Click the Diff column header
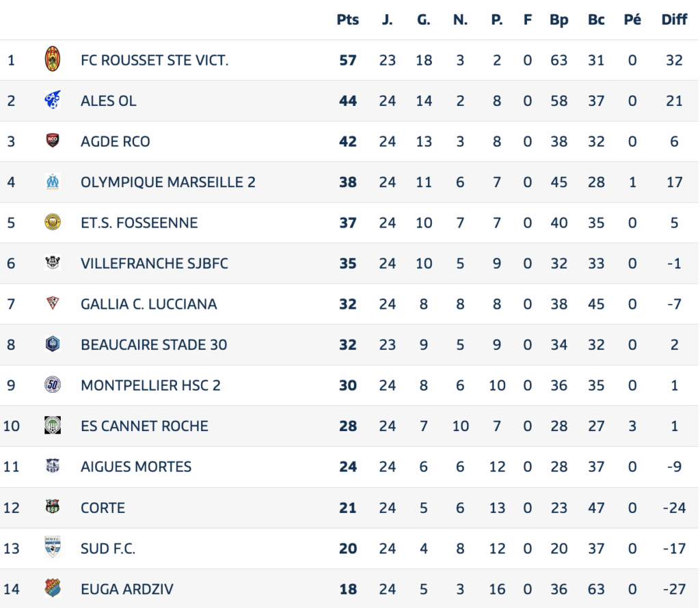Viewport: 700px width, 608px height. pyautogui.click(x=674, y=20)
